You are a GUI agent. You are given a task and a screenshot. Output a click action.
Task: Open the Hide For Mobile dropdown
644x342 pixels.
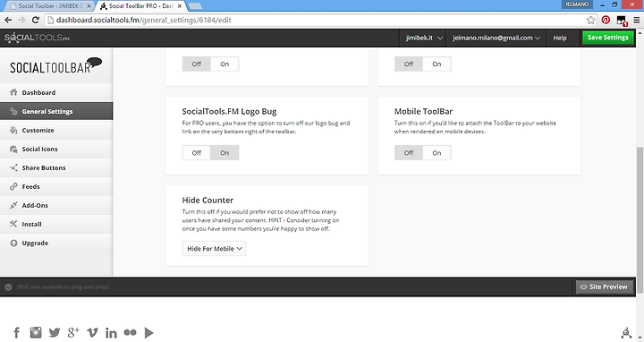(214, 248)
